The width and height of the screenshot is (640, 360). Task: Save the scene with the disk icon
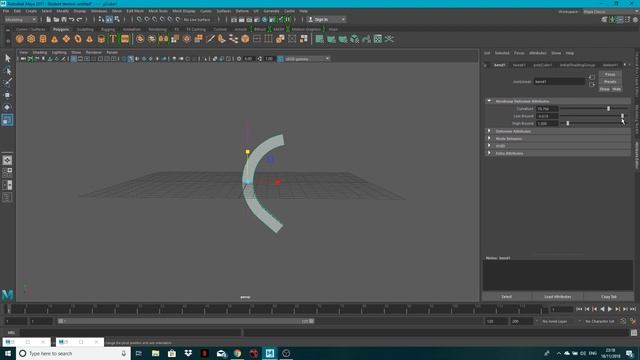click(x=64, y=19)
